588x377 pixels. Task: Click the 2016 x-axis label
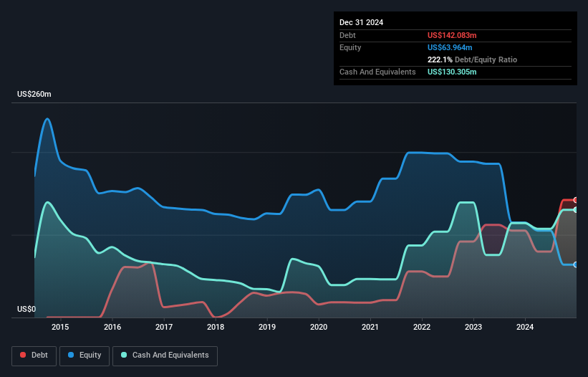coord(112,327)
